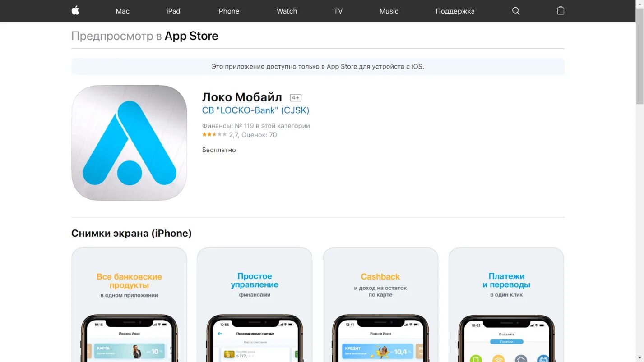Go to the iPhone section

228,11
